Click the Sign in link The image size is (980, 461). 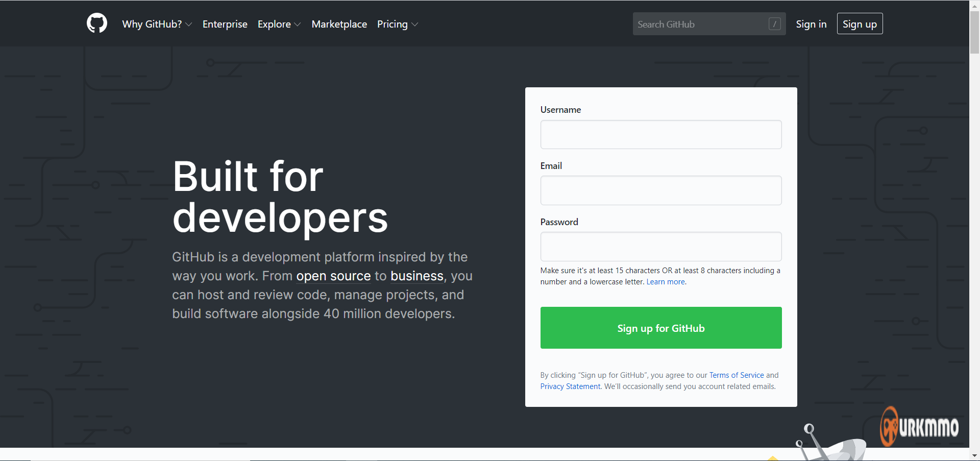tap(811, 24)
